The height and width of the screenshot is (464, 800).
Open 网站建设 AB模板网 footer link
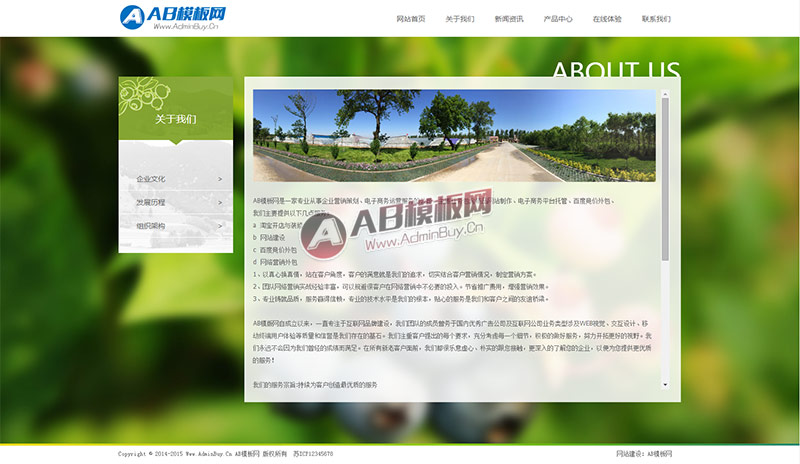[644, 454]
